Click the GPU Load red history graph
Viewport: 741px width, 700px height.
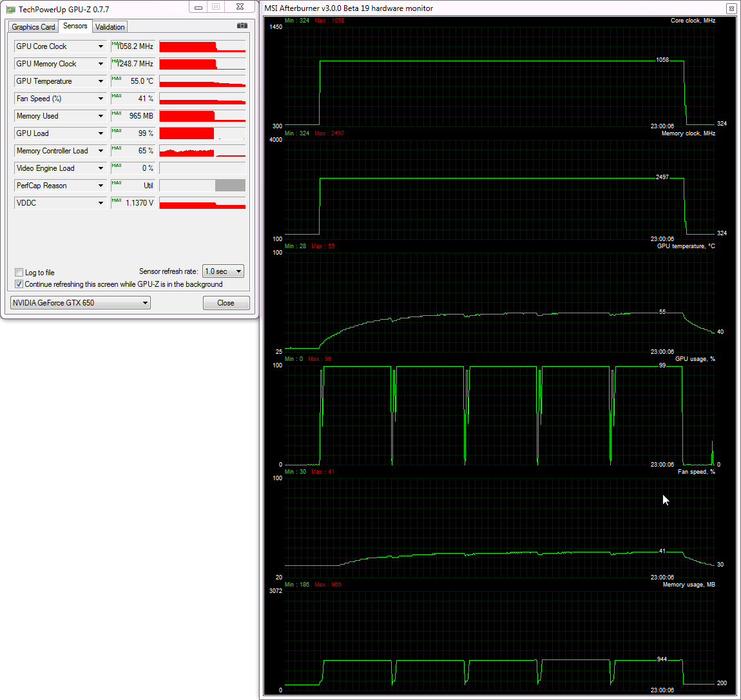tap(202, 133)
